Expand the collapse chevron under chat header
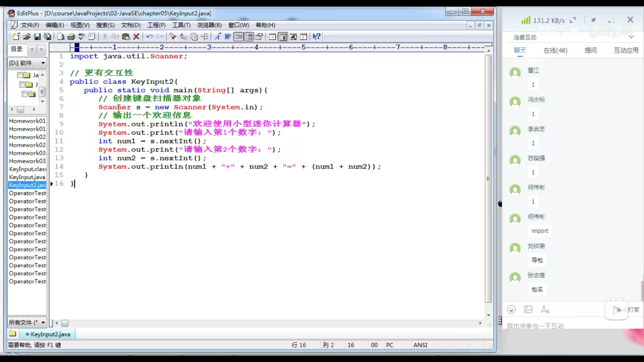 (631, 36)
